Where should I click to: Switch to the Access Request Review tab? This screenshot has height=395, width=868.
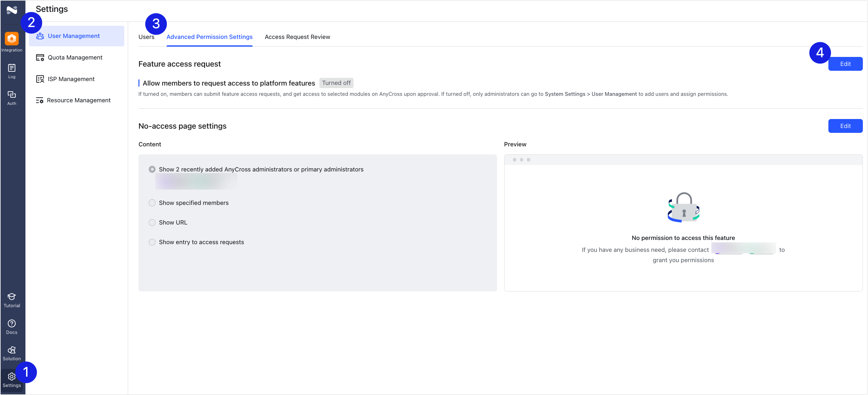click(x=297, y=37)
